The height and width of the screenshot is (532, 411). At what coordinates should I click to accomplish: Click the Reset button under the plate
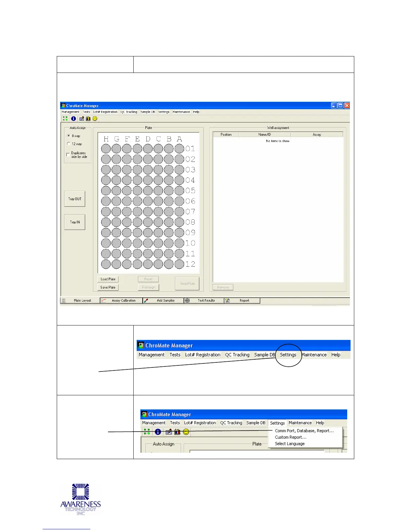[x=148, y=279]
